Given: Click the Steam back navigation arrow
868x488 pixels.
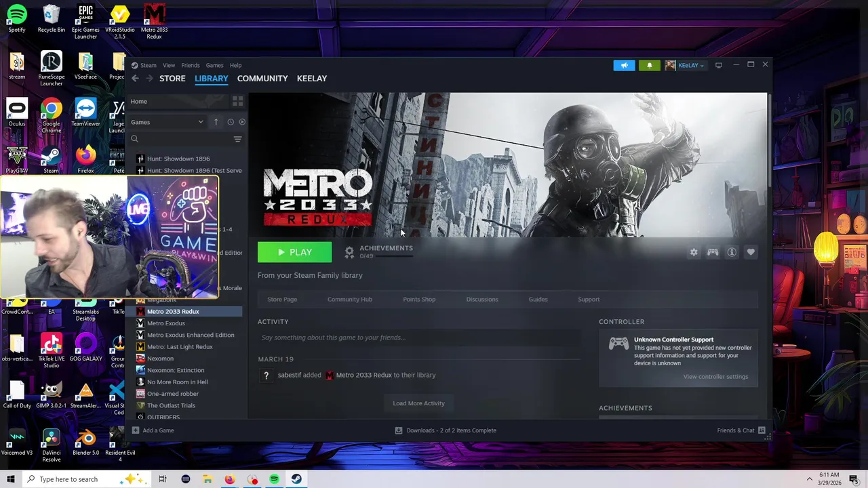Looking at the screenshot, I should (x=135, y=79).
